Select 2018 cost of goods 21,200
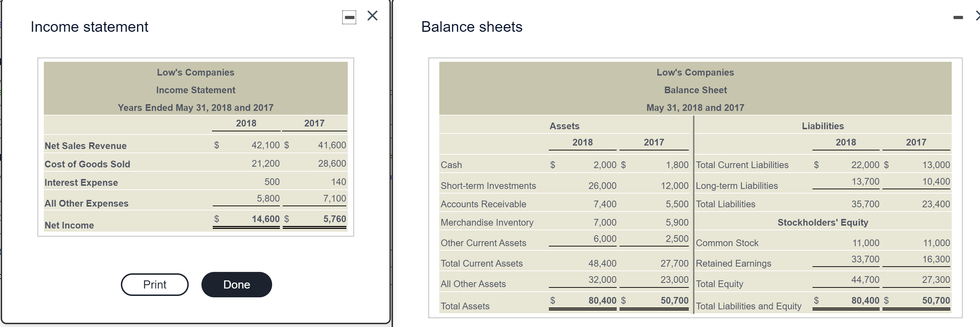This screenshot has height=327, width=980. coord(265,163)
